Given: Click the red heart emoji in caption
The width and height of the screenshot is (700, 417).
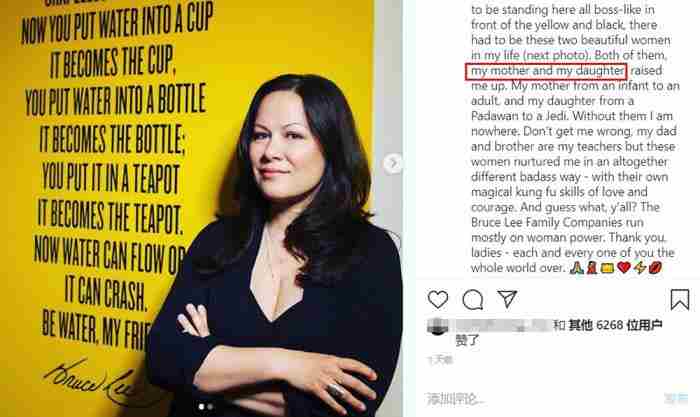Looking at the screenshot, I should tap(624, 267).
